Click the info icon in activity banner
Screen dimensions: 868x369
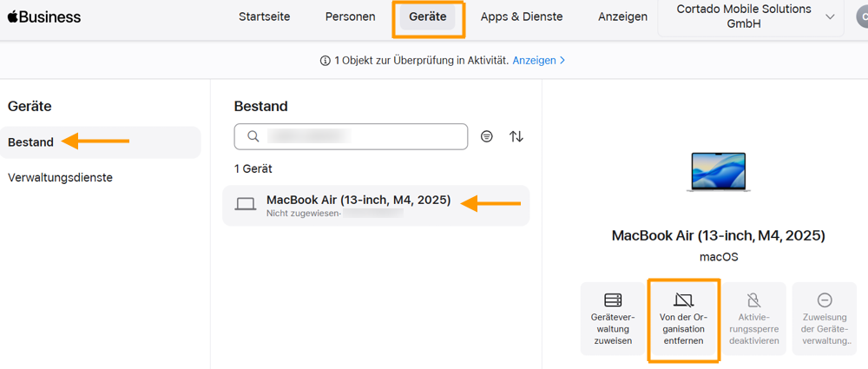coord(325,61)
